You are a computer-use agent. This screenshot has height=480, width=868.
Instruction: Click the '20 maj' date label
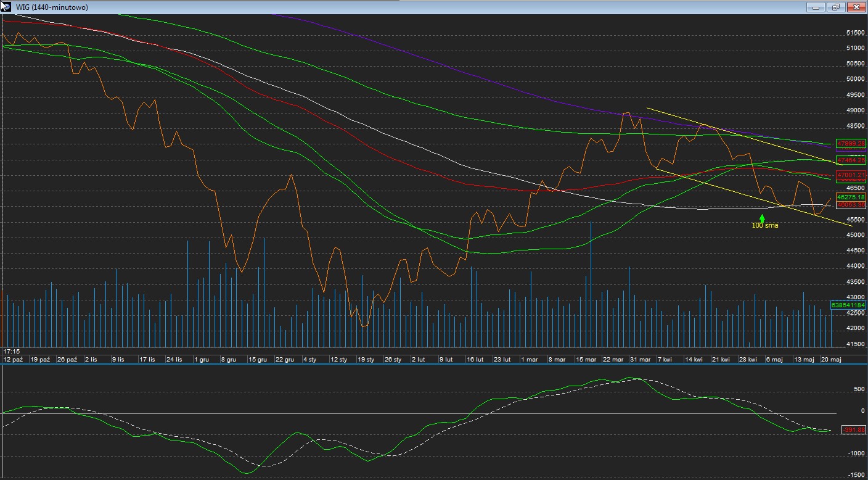(x=830, y=358)
